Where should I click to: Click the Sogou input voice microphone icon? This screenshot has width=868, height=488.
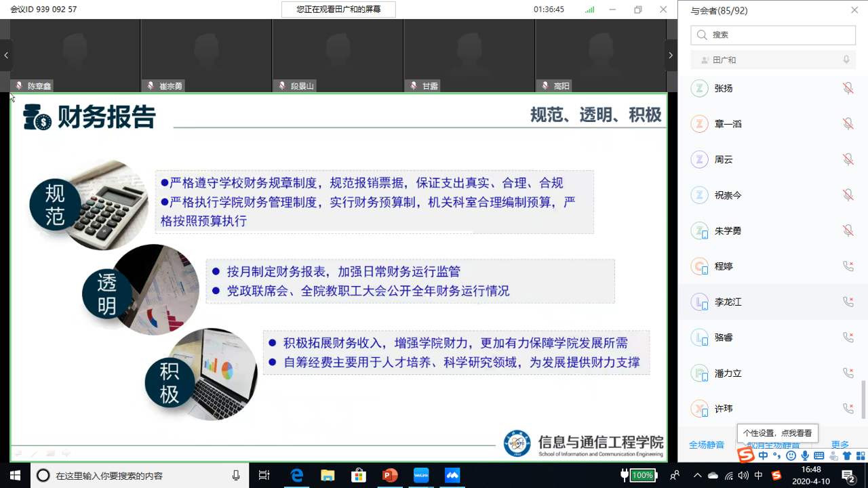[x=805, y=456]
